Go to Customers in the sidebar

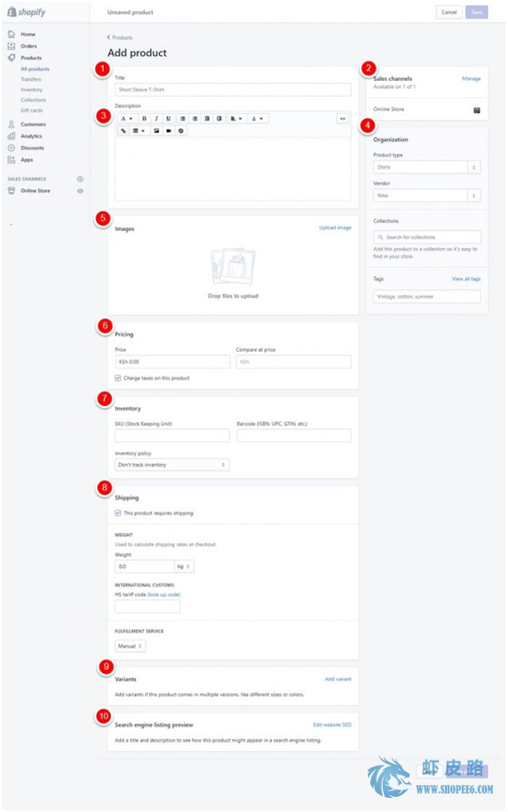coord(33,124)
